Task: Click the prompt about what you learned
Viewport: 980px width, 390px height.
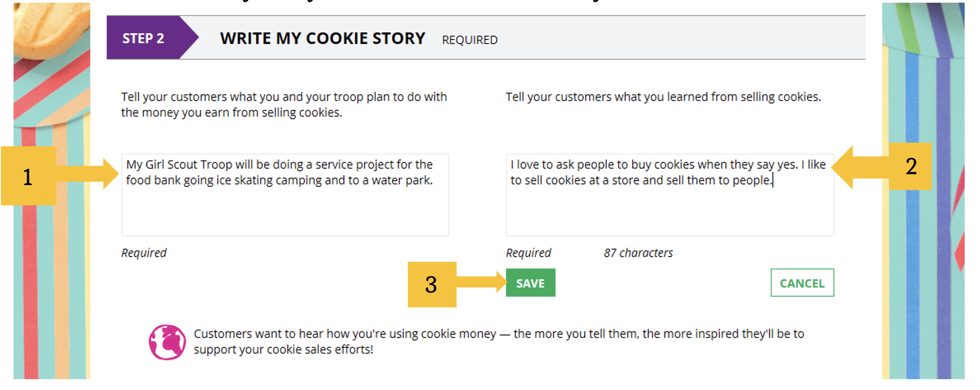Action: pos(663,97)
